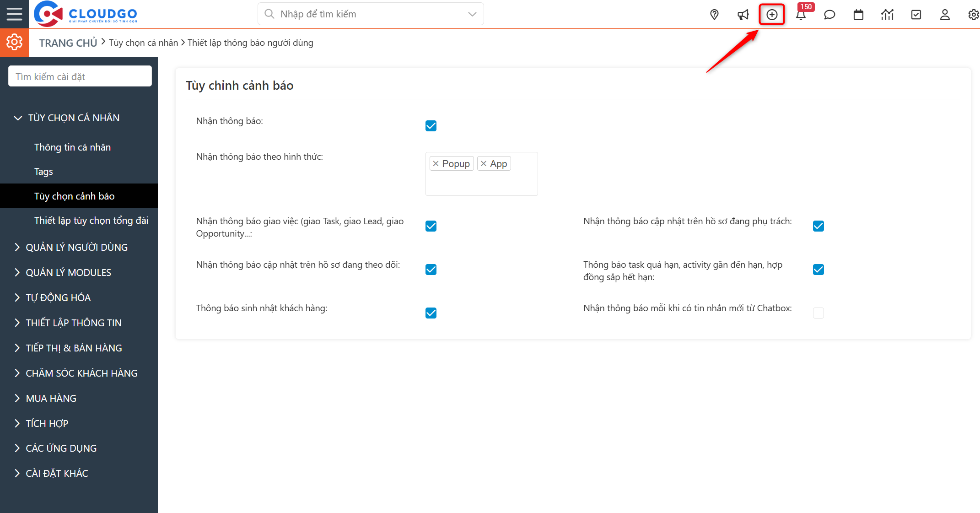Click the location pin icon

tap(714, 15)
